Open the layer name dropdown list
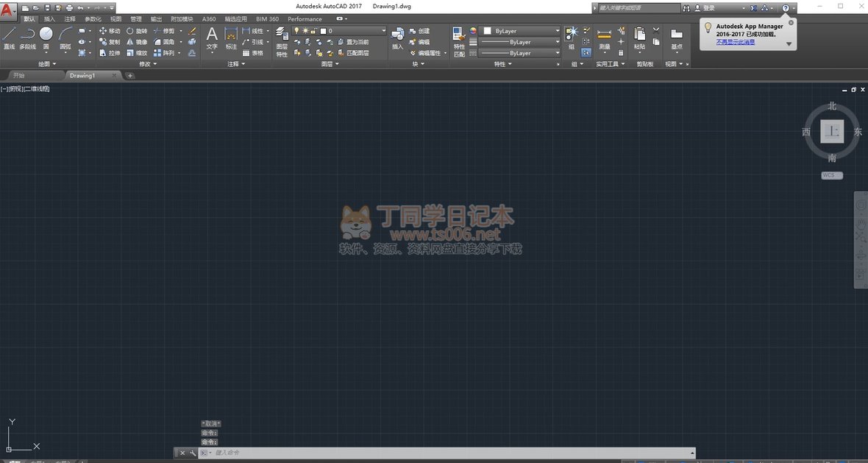The image size is (868, 463). click(383, 31)
